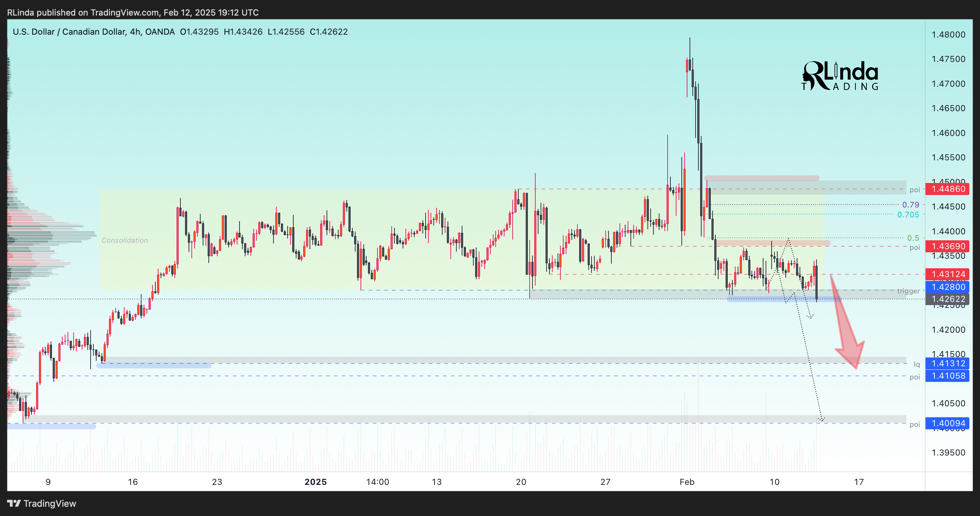
Task: Click the 1.41312 blue price label
Action: tap(948, 363)
